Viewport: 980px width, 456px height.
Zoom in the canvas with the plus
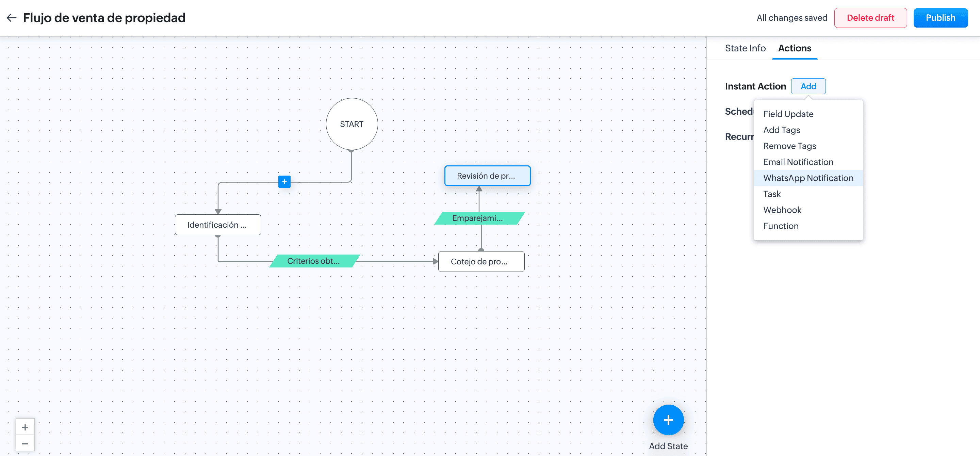(x=25, y=427)
